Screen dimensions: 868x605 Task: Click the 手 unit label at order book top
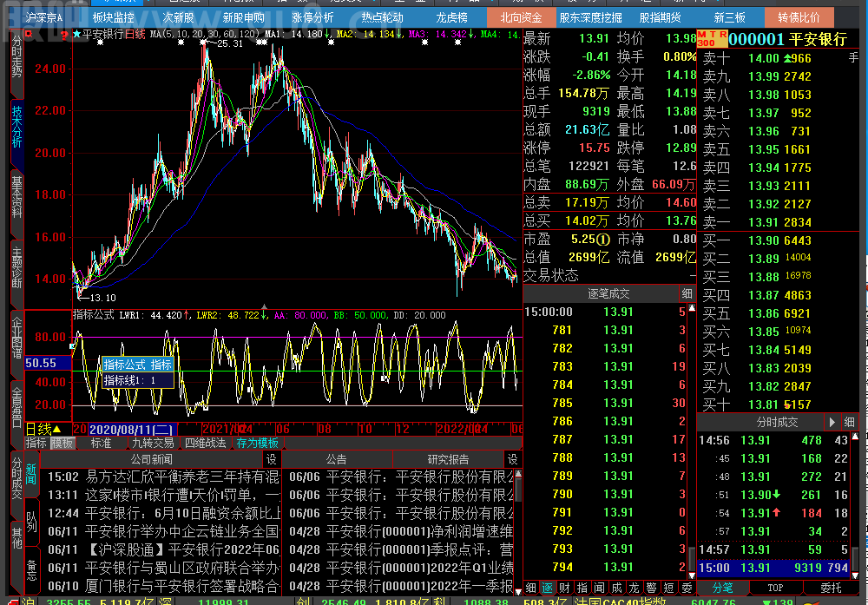[853, 57]
